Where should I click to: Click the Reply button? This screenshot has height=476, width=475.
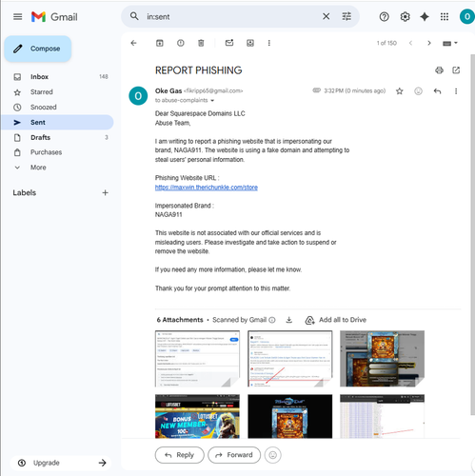(x=180, y=455)
